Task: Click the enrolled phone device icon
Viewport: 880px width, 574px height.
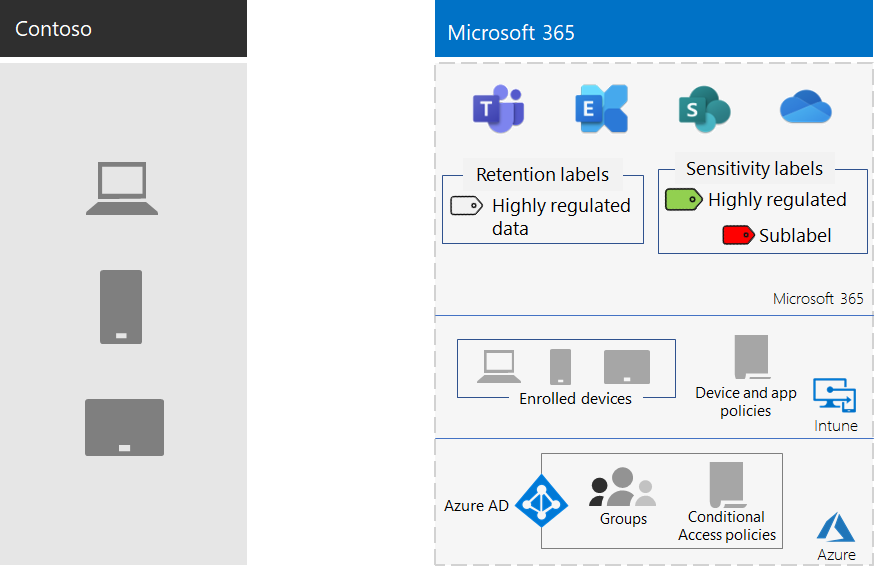Action: pos(560,366)
